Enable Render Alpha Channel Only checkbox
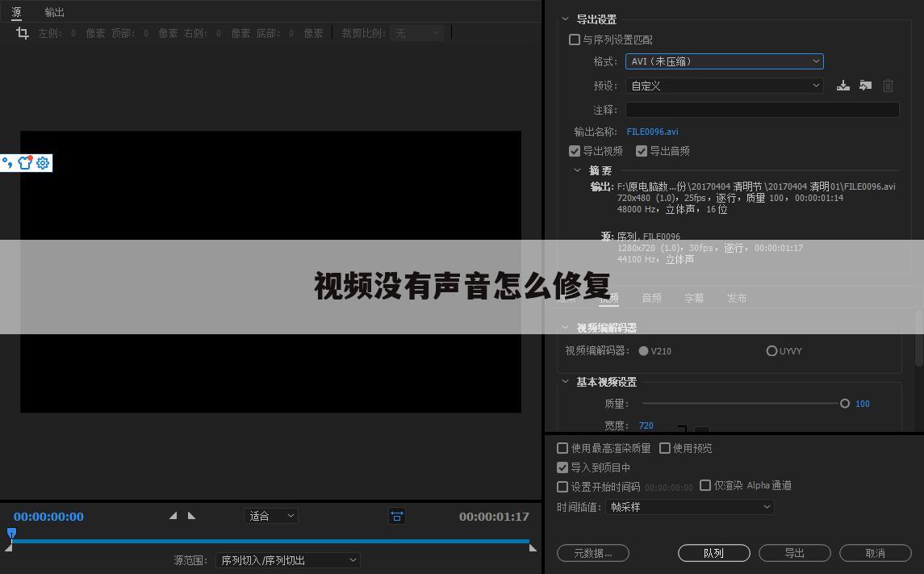924x574 pixels. (x=705, y=485)
